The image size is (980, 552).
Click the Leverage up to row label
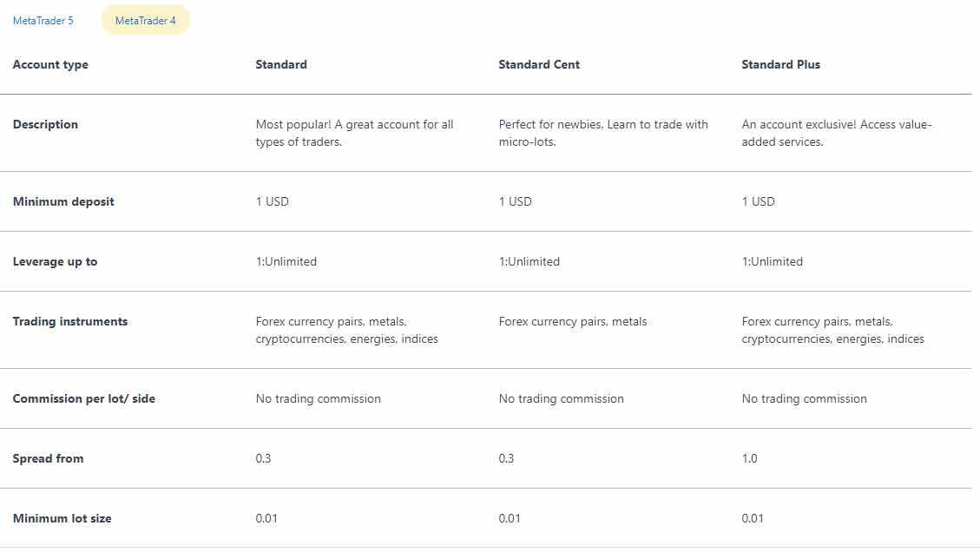point(55,261)
